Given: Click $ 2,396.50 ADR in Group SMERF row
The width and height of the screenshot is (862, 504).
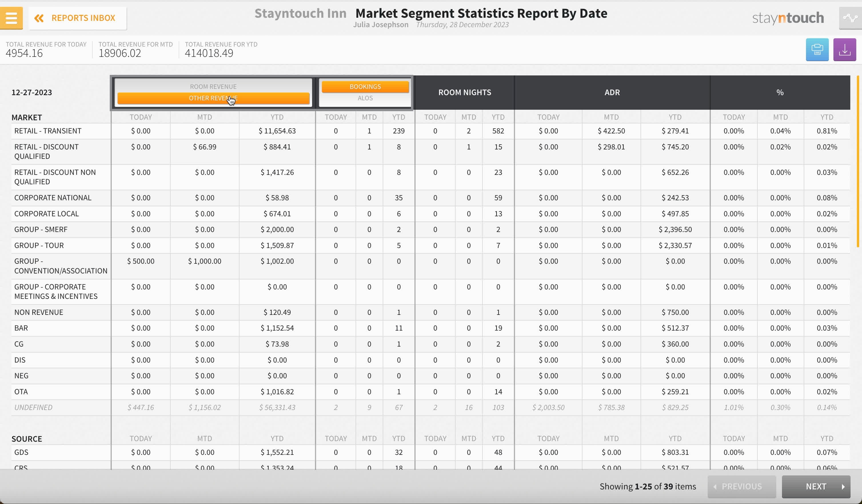Looking at the screenshot, I should [675, 229].
